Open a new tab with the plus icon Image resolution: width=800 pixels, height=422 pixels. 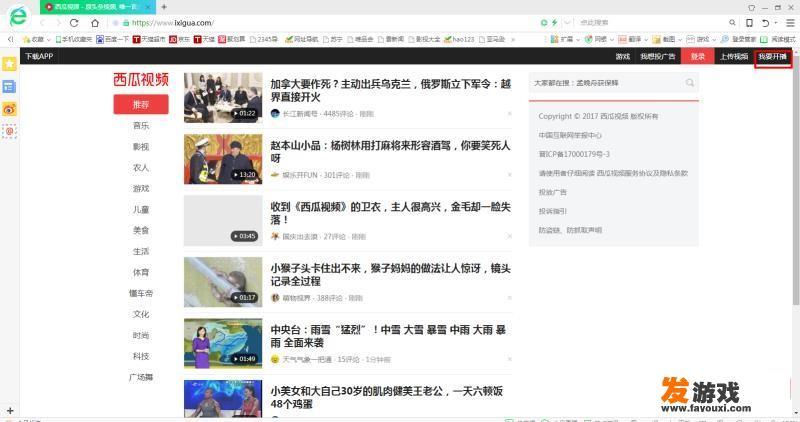click(164, 7)
